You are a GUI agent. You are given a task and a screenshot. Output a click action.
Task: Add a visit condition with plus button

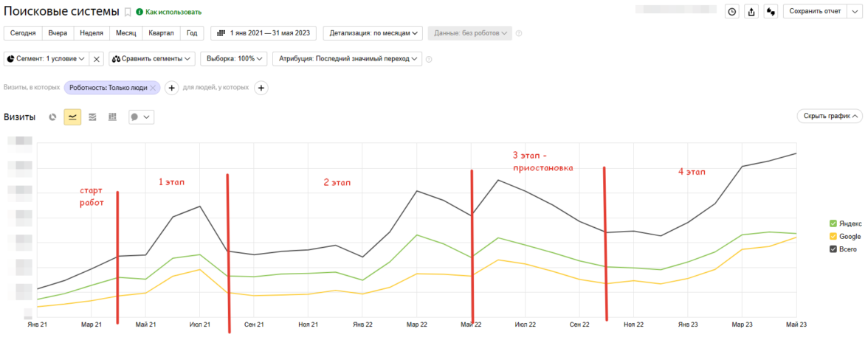[171, 88]
